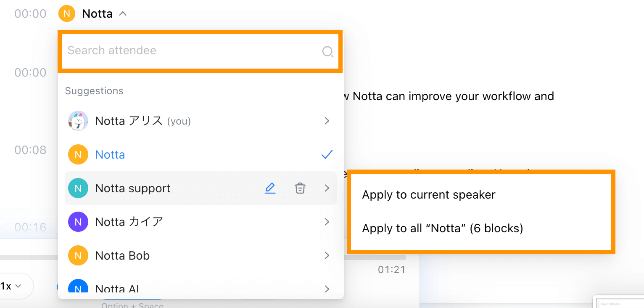Click the audio progress bar

tap(203, 257)
